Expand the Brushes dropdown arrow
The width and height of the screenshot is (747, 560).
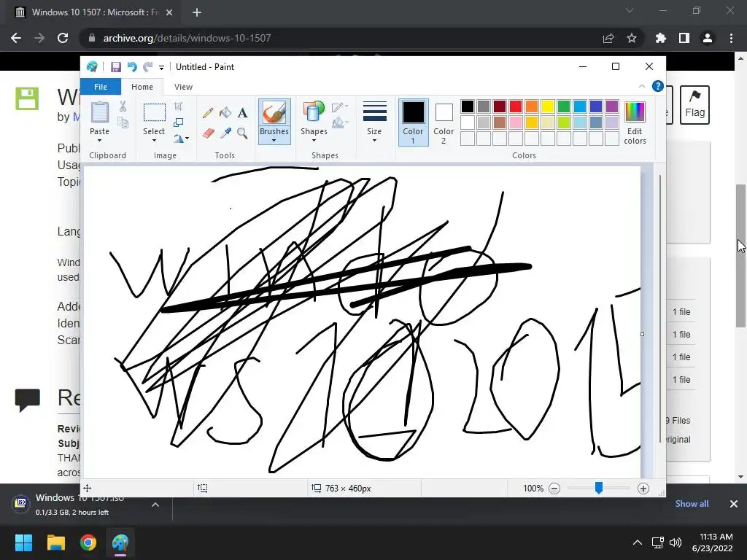click(x=274, y=141)
